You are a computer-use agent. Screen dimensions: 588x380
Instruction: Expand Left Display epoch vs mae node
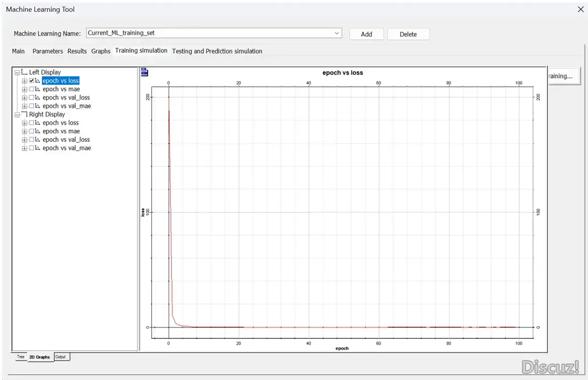point(24,89)
